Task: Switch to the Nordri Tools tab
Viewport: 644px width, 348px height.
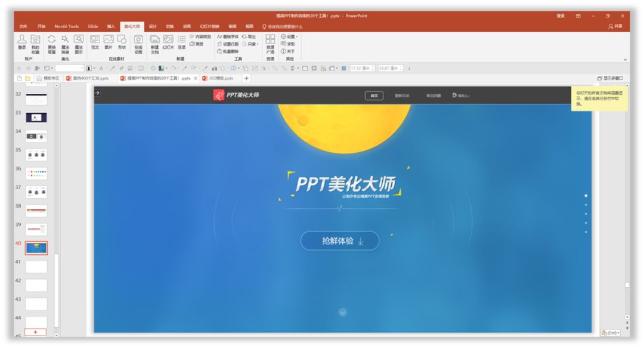Action: click(x=67, y=26)
